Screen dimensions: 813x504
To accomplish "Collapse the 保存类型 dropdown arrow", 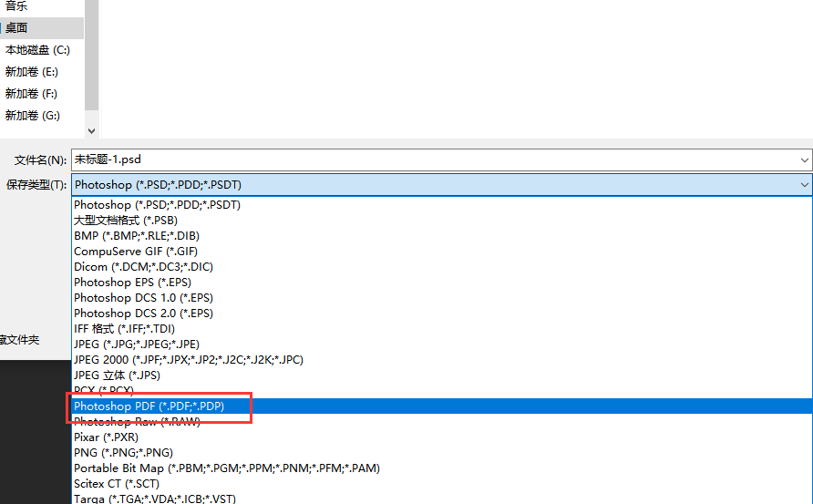I will pyautogui.click(x=804, y=185).
